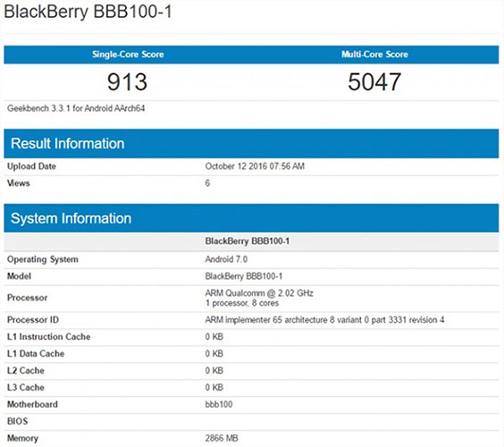Click the Motherboard value bbb100
The width and height of the screenshot is (504, 447).
pos(219,404)
